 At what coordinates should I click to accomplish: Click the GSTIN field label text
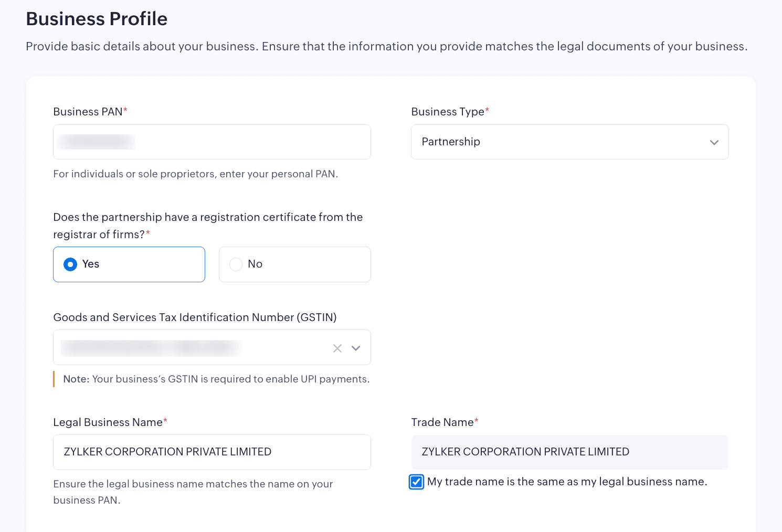tap(195, 317)
